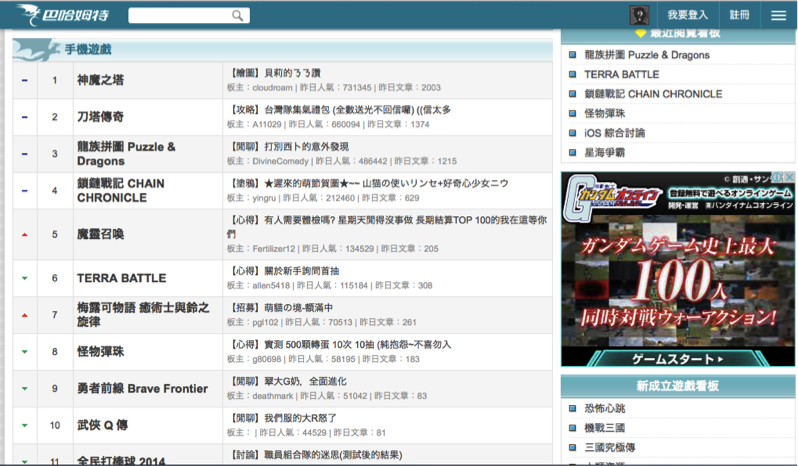
Task: Open post 【招募】萌貓の境-額滿中
Action: 280,307
